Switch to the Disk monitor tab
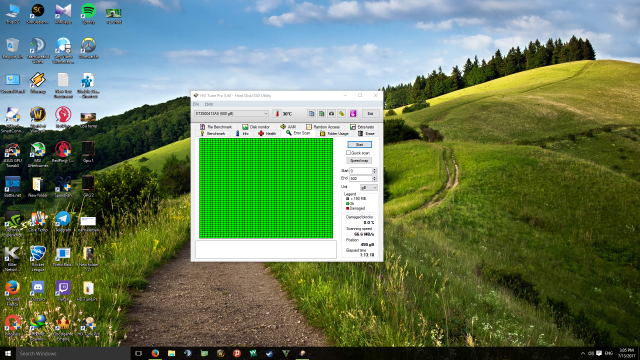 [256, 127]
